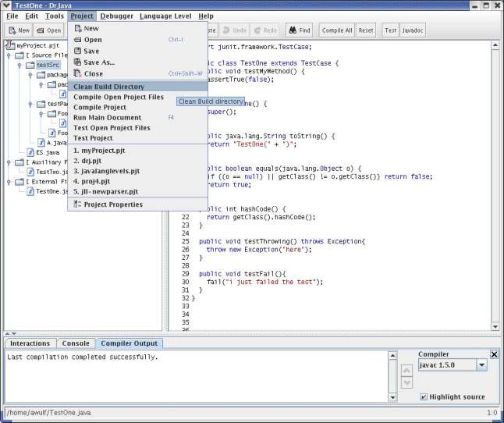Click the Javadoc toolbar button
This screenshot has height=423, width=504.
[x=413, y=30]
